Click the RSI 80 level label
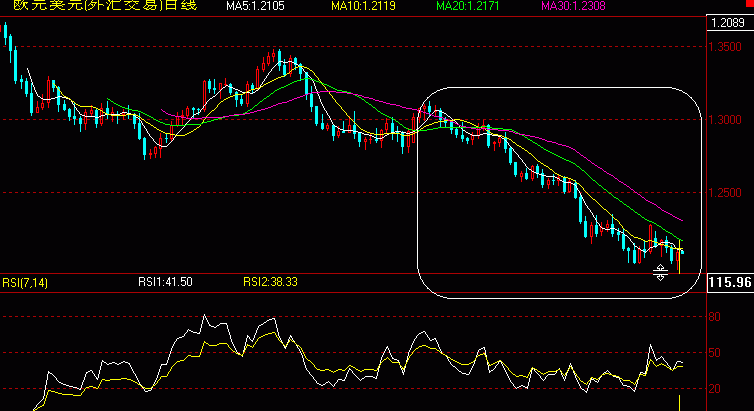Image resolution: width=754 pixels, height=411 pixels. [x=715, y=317]
